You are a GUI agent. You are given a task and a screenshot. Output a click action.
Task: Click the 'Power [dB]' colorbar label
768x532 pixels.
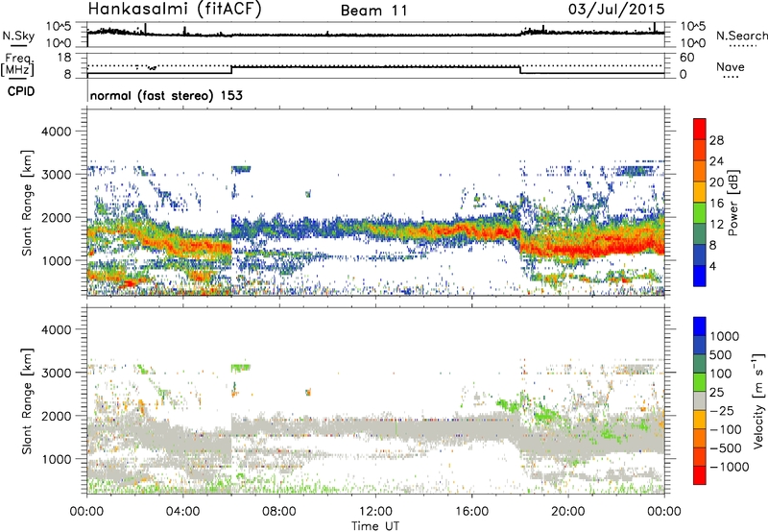pos(732,203)
